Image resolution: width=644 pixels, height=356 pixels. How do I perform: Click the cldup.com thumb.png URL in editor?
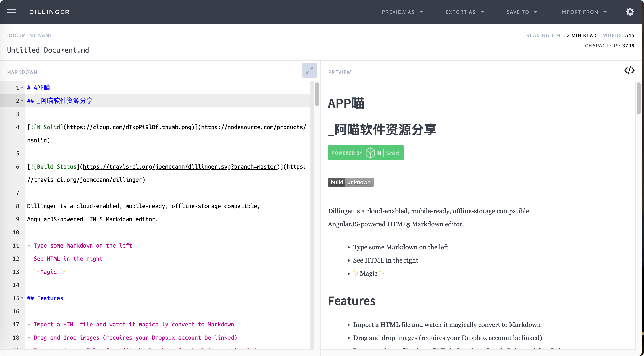tap(129, 127)
